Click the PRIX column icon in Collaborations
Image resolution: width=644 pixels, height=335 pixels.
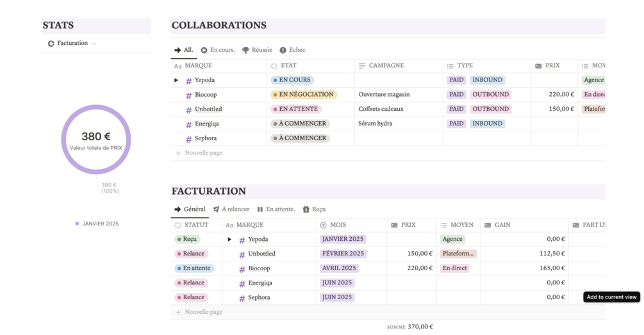tap(538, 66)
